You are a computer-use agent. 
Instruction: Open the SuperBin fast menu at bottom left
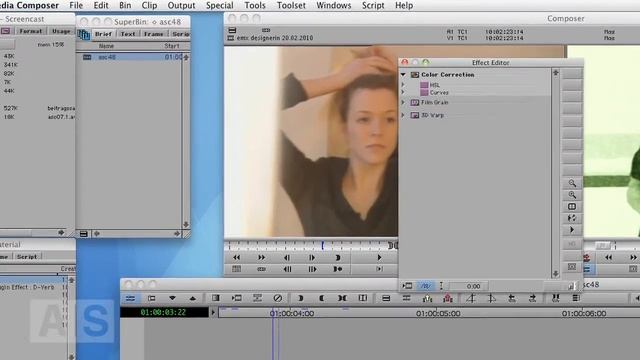[x=84, y=234]
